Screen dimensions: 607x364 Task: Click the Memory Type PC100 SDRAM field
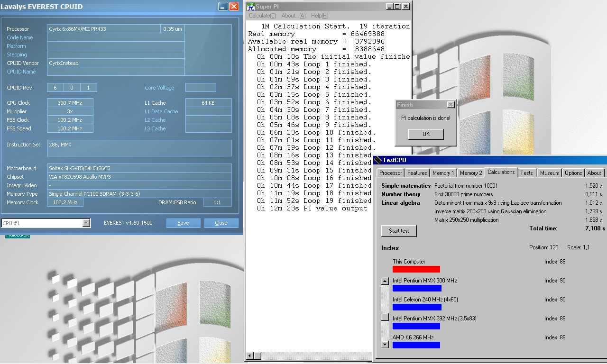coord(139,194)
